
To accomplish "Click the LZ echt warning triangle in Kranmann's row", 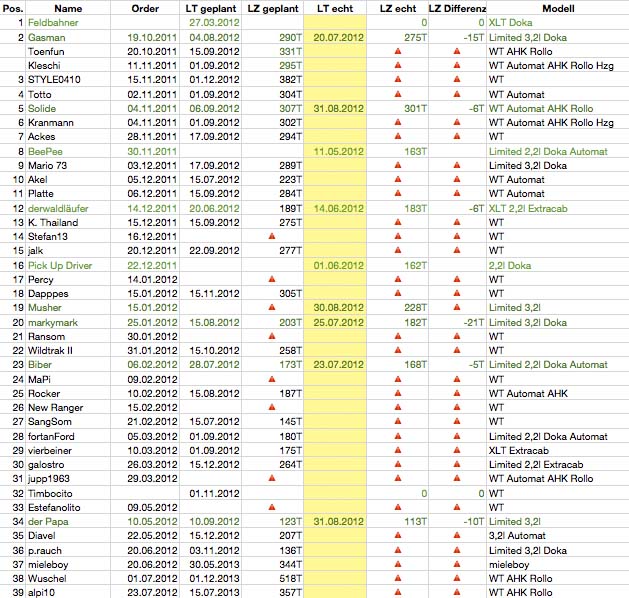I will (x=398, y=122).
